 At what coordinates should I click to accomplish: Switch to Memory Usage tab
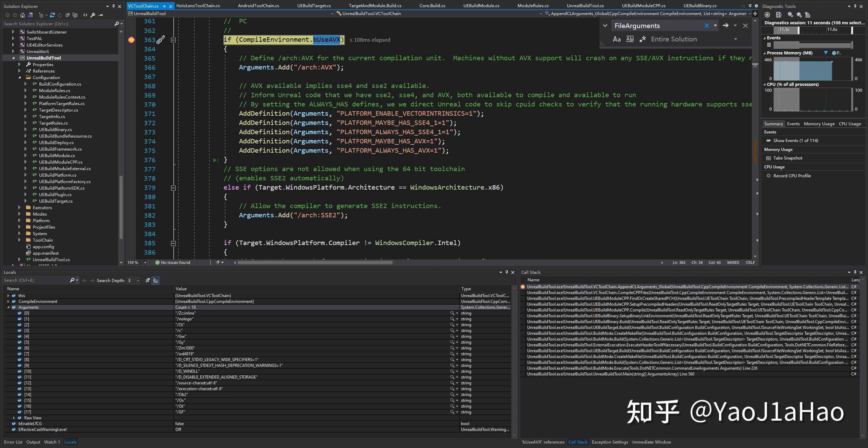tap(819, 124)
